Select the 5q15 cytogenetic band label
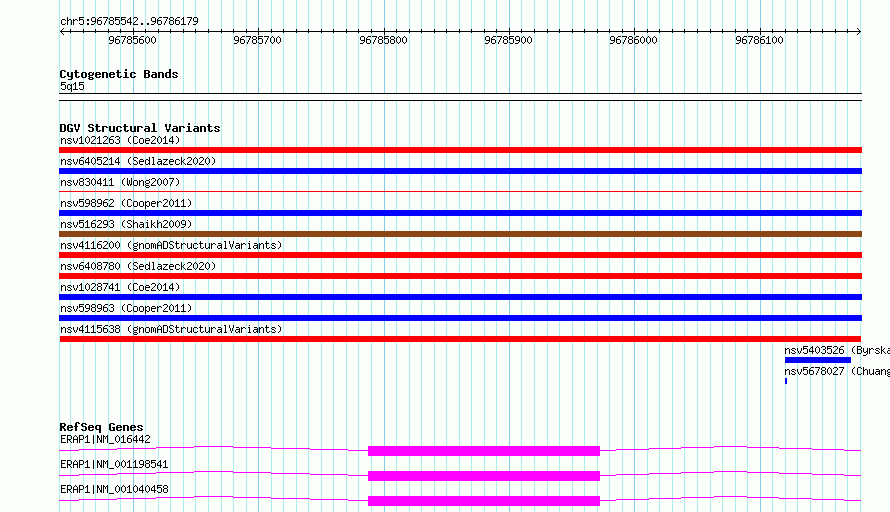 [72, 86]
